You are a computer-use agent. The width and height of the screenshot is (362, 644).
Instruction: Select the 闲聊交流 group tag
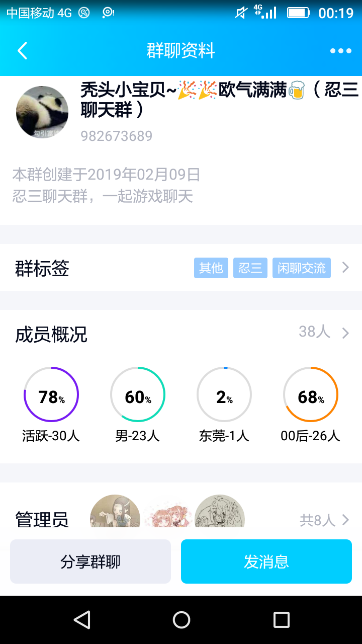(302, 268)
